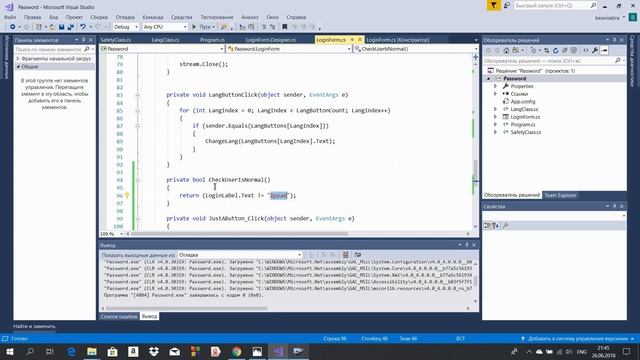Select SafetyClass.cs in Solution Explorer
The width and height of the screenshot is (640, 360).
pyautogui.click(x=526, y=132)
